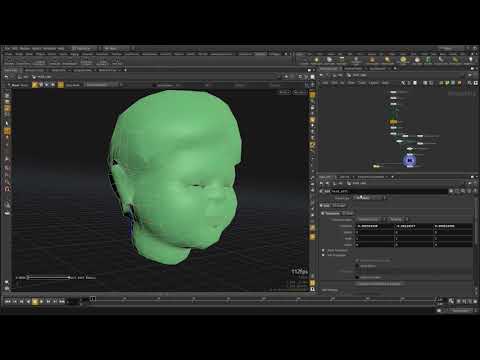Click the first Pivot value field in parameters

(375, 245)
